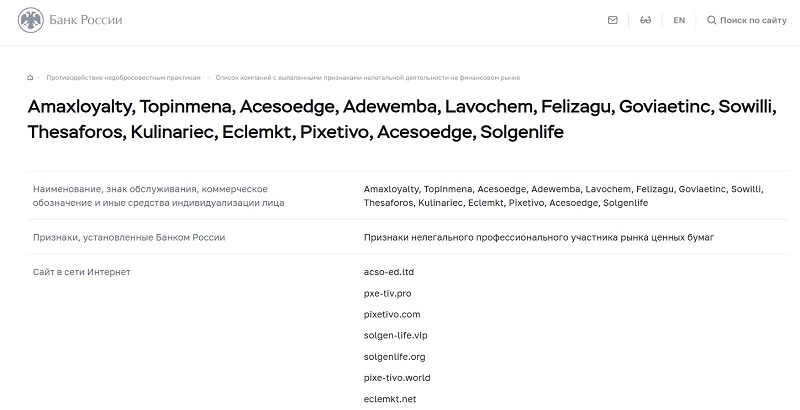This screenshot has height=410, width=800.
Task: Open the mail envelope icon in header
Action: tap(612, 20)
